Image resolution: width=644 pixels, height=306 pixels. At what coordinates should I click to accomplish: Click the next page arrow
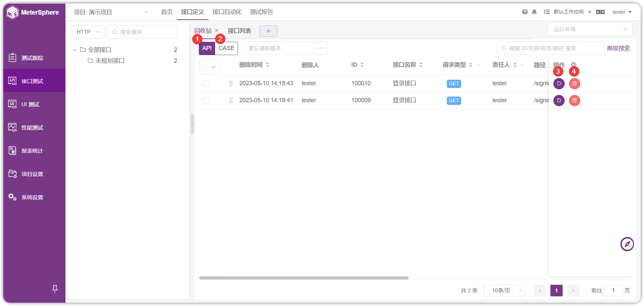point(573,290)
